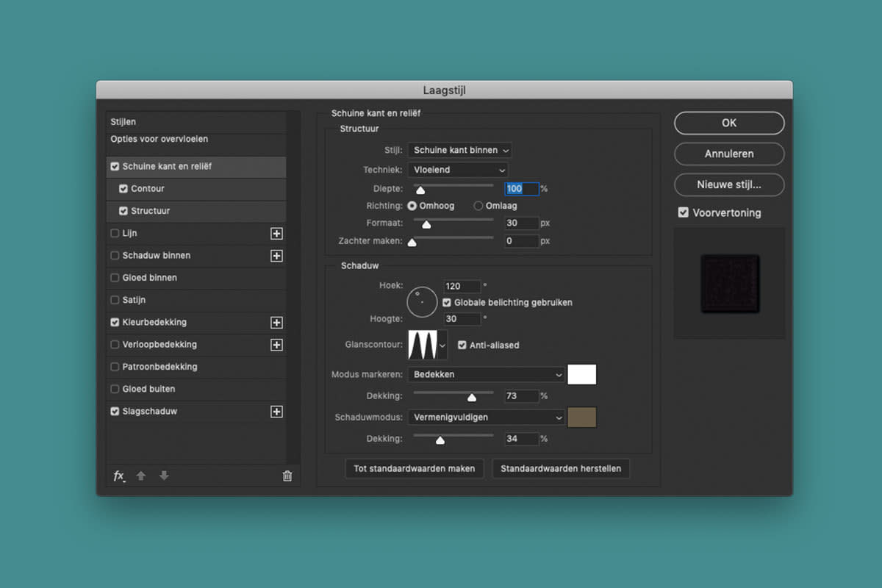This screenshot has height=588, width=882.
Task: Open the Stijl dropdown Schuine kant binnen
Action: [460, 150]
